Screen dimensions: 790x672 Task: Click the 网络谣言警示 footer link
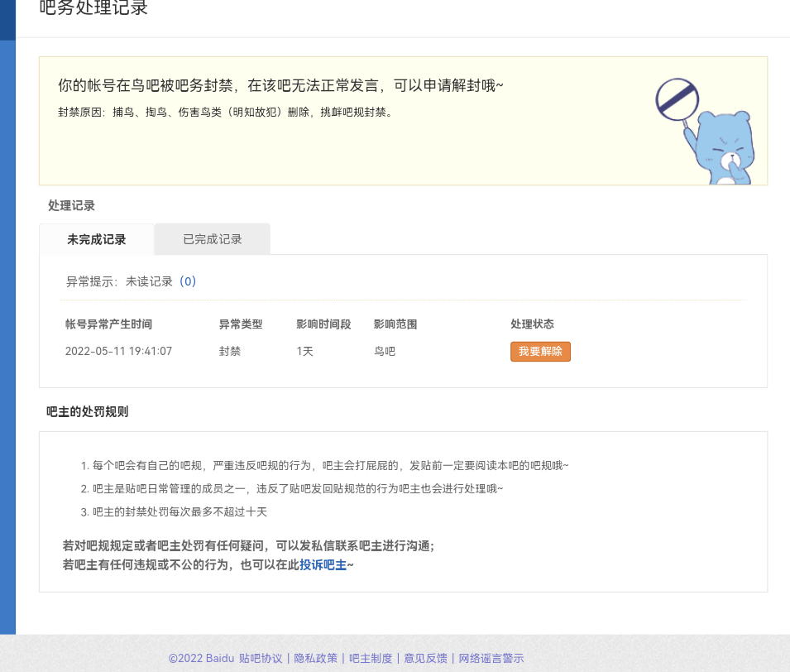[491, 658]
